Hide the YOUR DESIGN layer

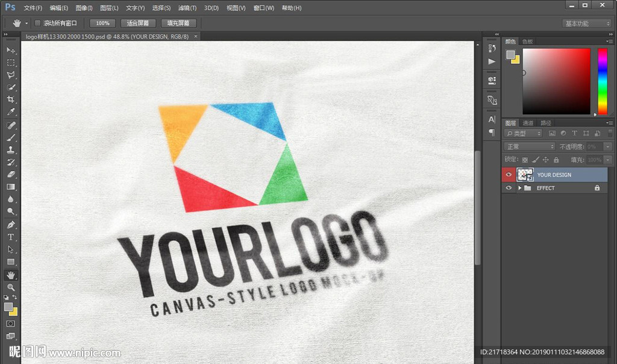(509, 174)
